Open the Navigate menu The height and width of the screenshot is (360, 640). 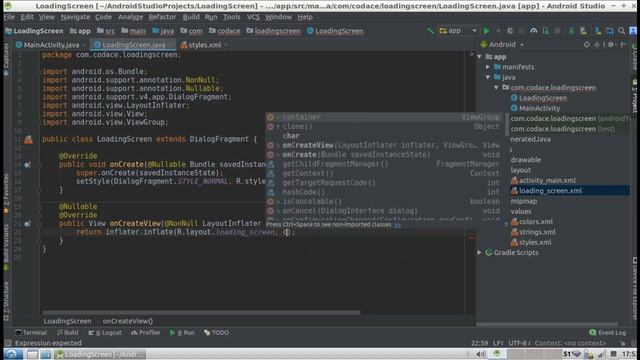75,17
